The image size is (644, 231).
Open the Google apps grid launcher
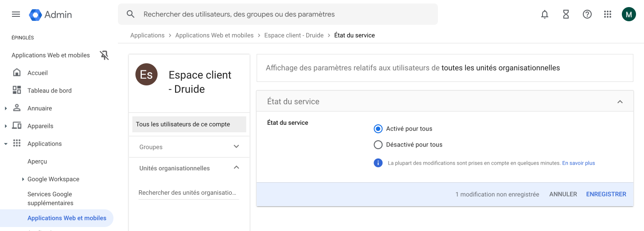608,14
